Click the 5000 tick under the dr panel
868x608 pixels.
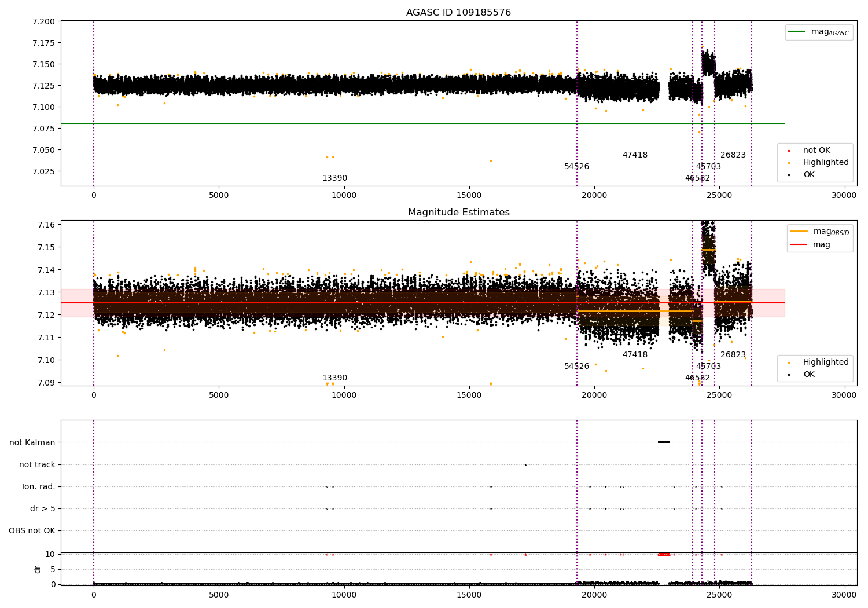pyautogui.click(x=219, y=595)
